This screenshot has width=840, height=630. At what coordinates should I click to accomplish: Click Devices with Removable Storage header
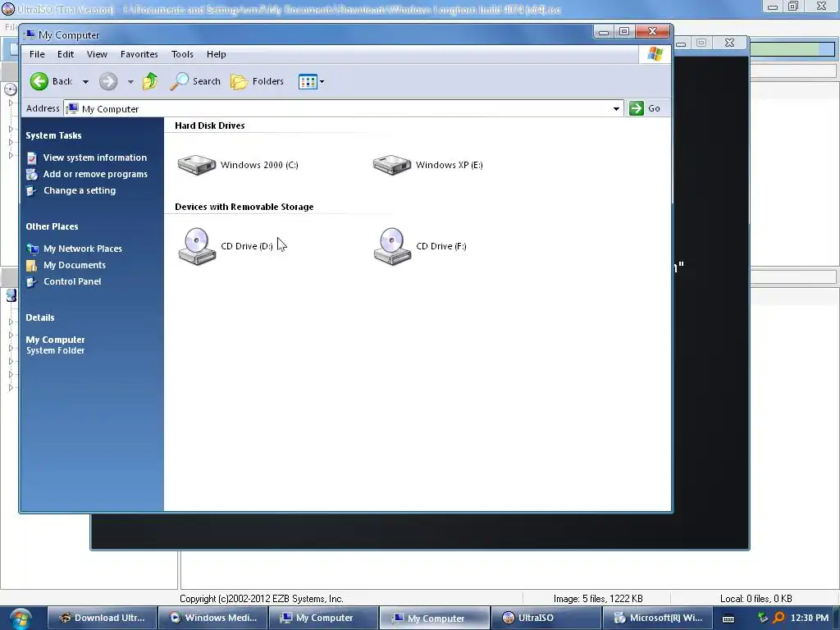pos(244,207)
